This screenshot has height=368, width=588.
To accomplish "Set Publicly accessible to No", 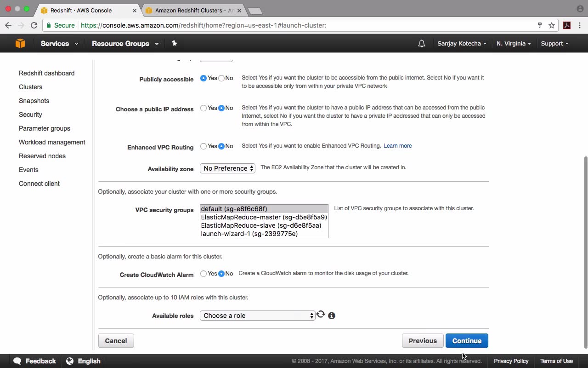I will (221, 78).
